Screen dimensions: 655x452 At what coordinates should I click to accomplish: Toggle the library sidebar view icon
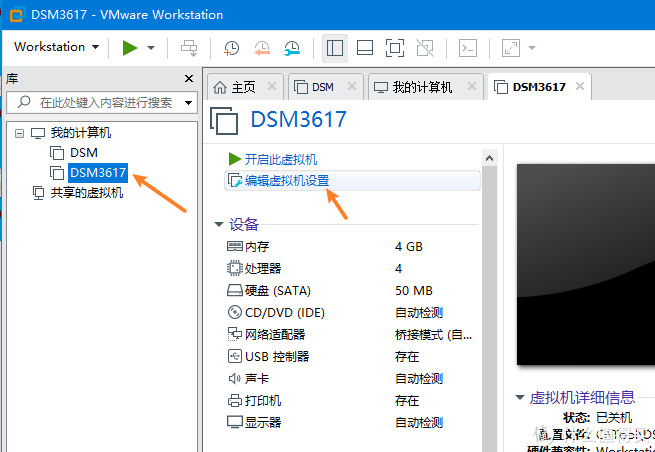pyautogui.click(x=335, y=48)
